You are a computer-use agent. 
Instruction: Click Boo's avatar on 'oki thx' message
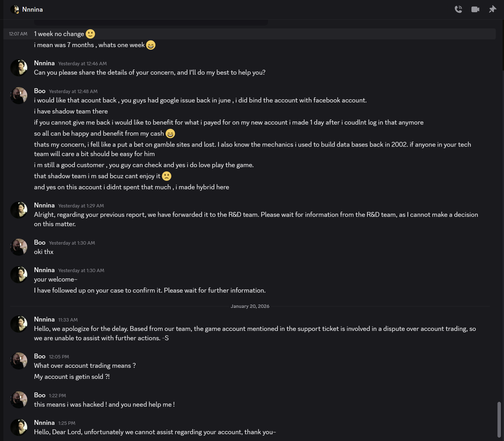click(x=19, y=247)
